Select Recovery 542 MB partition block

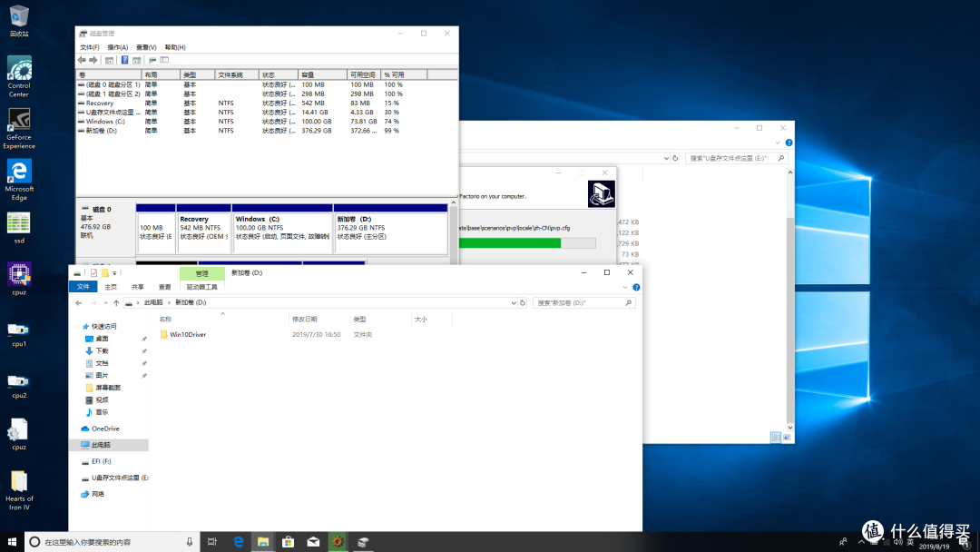click(204, 228)
